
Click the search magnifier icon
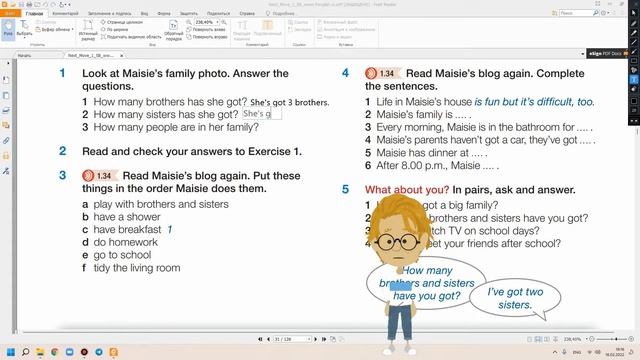(596, 13)
